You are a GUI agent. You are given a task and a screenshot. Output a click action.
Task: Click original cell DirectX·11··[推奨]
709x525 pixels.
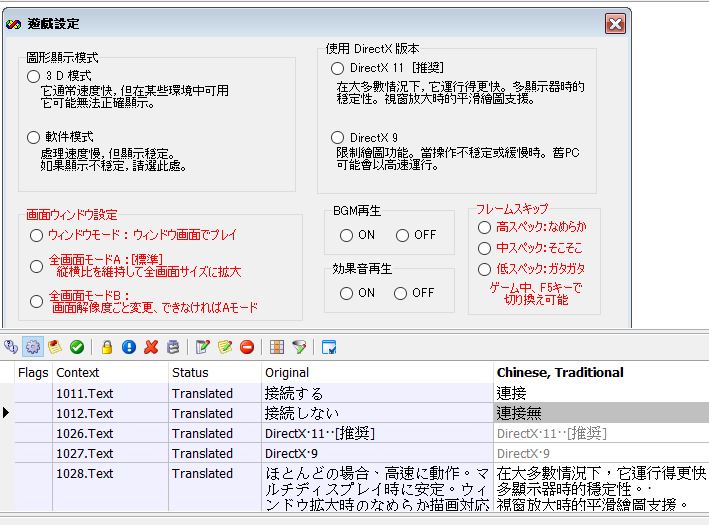click(x=377, y=433)
